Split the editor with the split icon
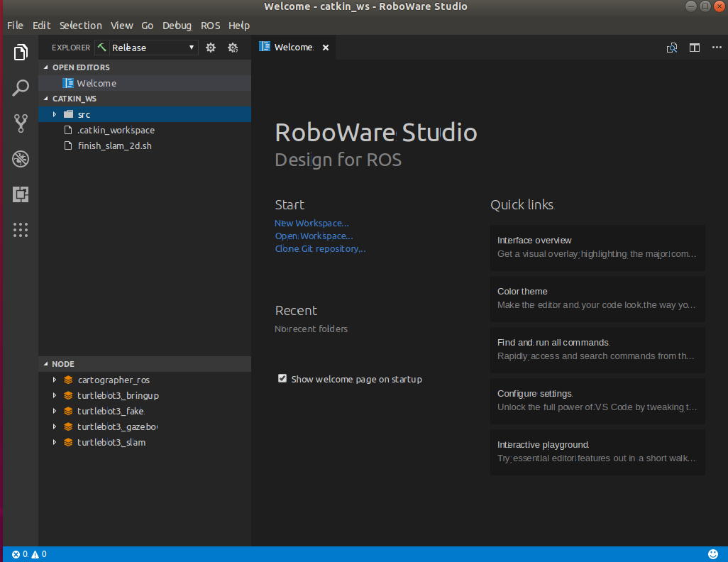The width and height of the screenshot is (728, 562). tap(695, 48)
